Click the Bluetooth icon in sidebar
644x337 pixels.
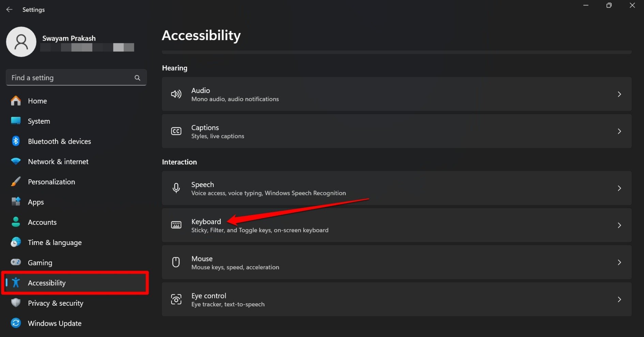[x=16, y=141]
